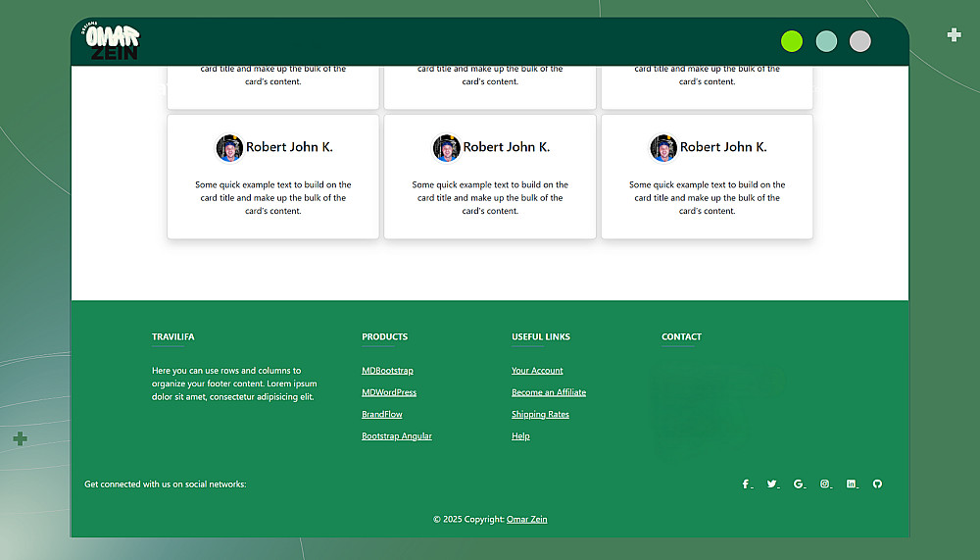Click the CONTACT footer heading

[681, 336]
